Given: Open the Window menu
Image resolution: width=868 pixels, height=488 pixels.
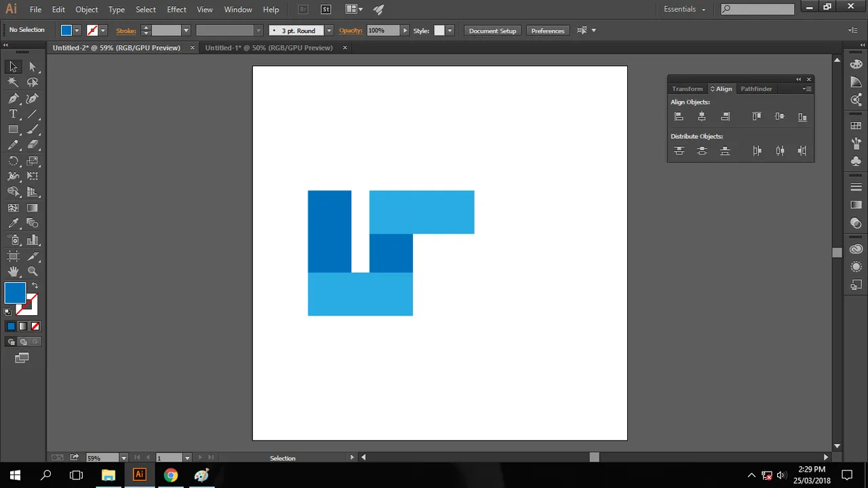Looking at the screenshot, I should coord(238,9).
